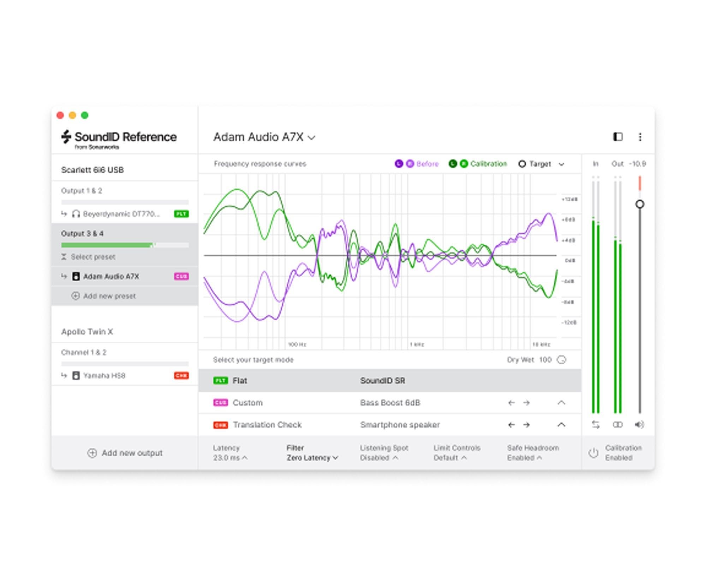This screenshot has width=706, height=588.
Task: Click the Output 3 & 4 level bar
Action: tap(125, 245)
